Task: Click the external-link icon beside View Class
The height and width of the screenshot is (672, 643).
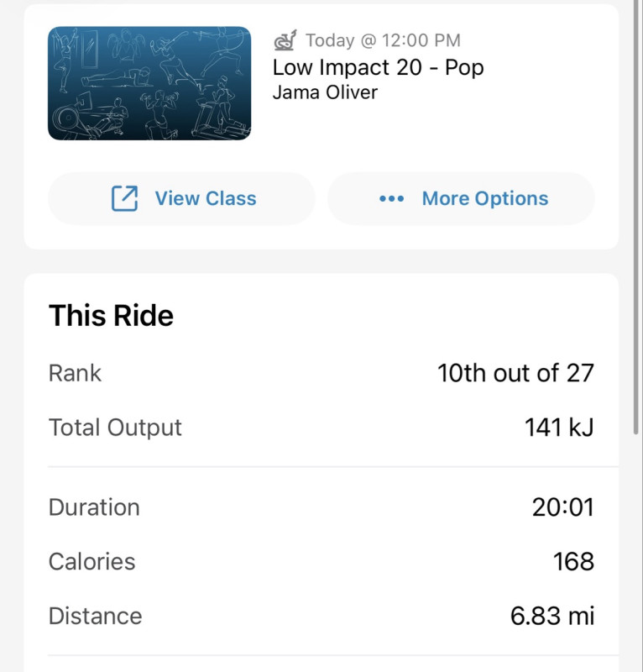Action: point(125,198)
